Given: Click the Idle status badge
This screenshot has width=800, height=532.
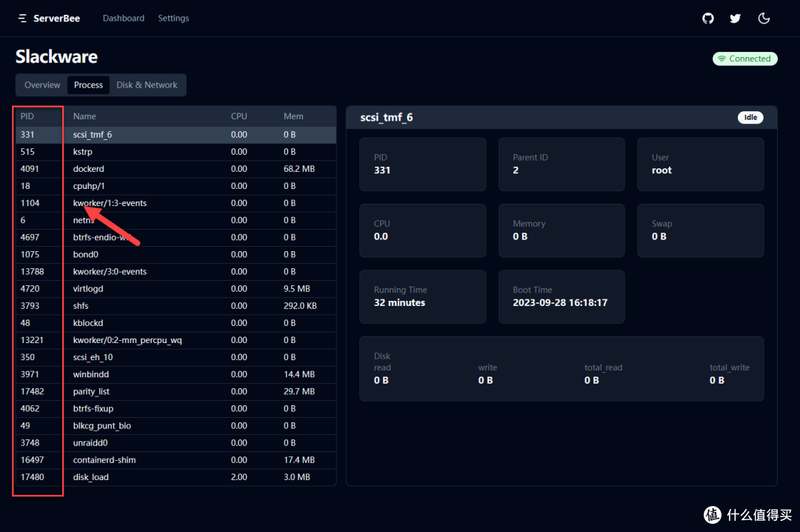Looking at the screenshot, I should 750,118.
